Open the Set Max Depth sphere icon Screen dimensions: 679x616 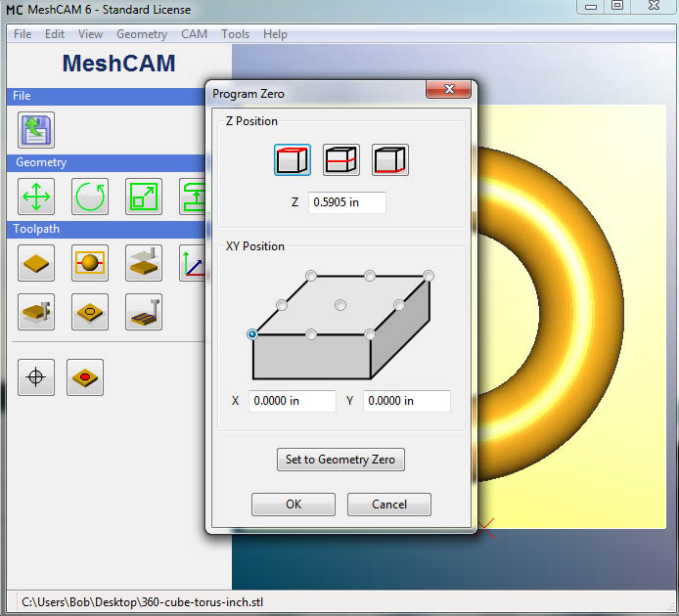(90, 263)
